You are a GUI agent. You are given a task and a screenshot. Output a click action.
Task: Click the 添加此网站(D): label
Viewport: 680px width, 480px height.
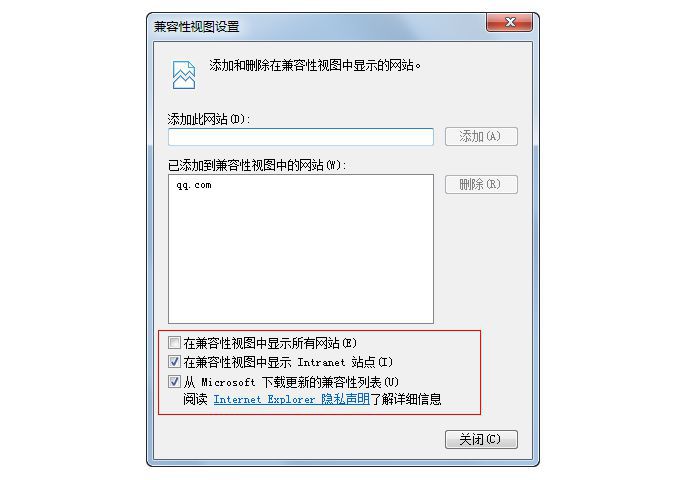coord(209,119)
